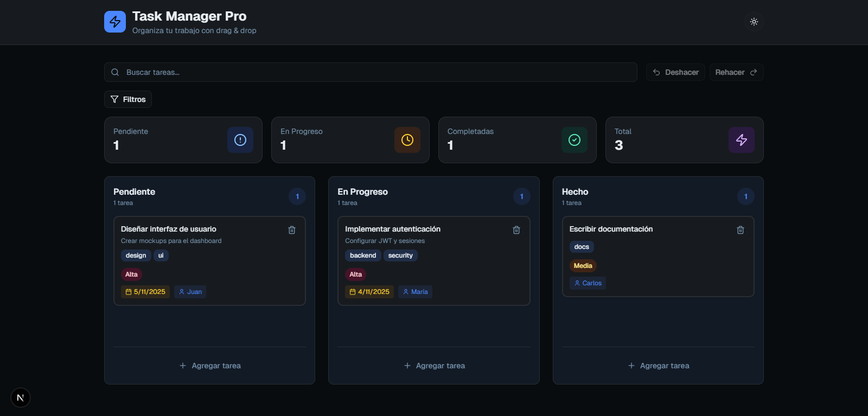Redo with the Rehacer button
This screenshot has width=868, height=416.
point(736,72)
